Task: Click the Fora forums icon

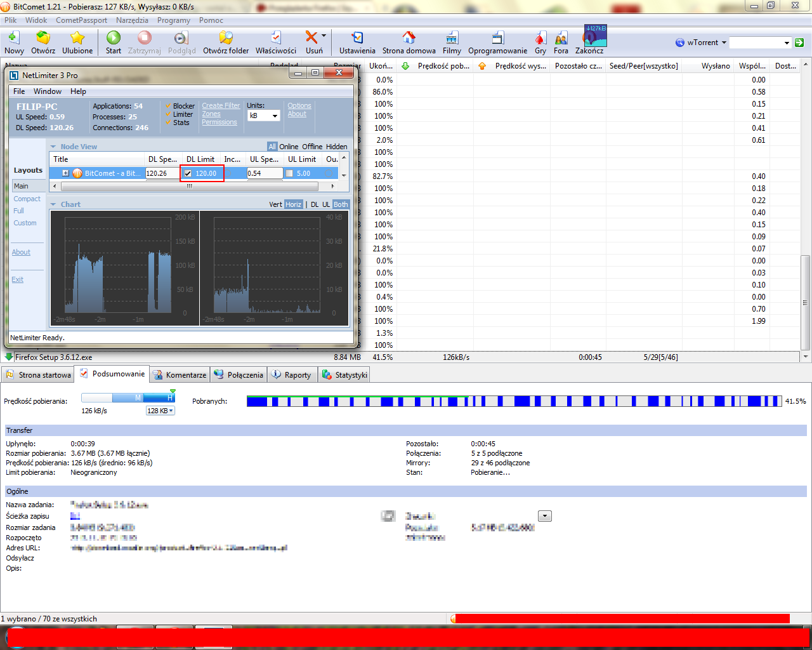Action: (561, 37)
